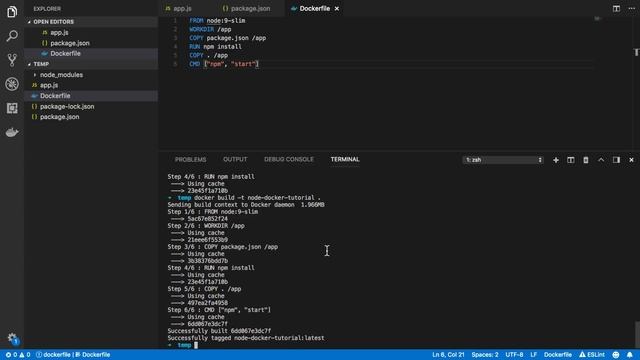Open the Manage gear menu

point(12,338)
